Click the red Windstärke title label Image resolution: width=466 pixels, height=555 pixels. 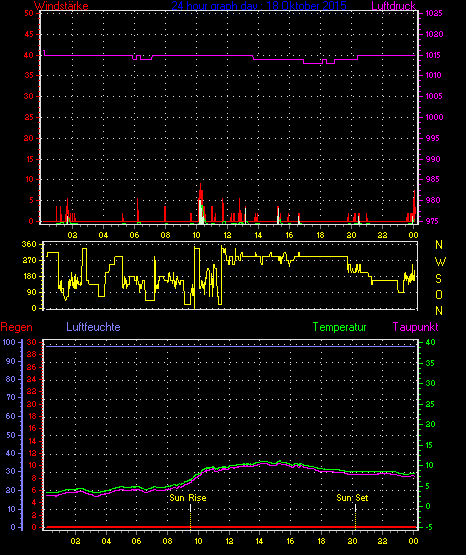click(x=61, y=6)
